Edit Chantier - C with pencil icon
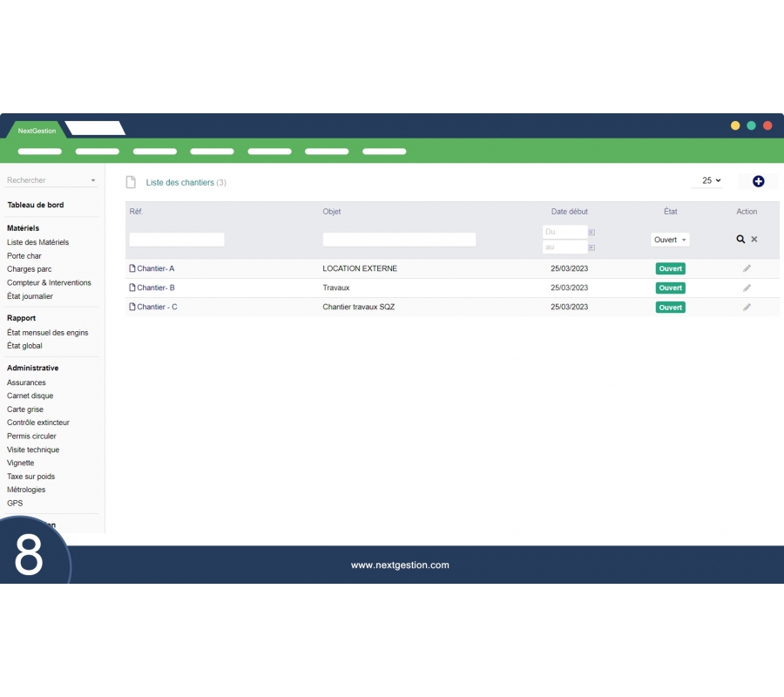 click(747, 307)
